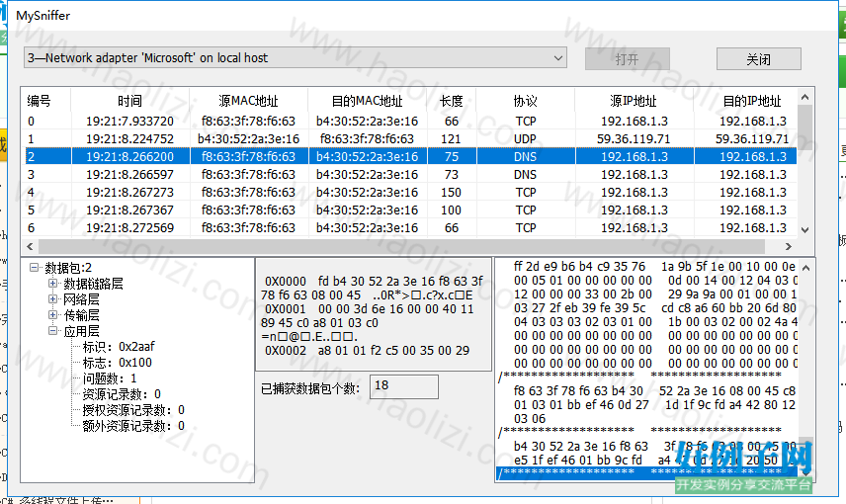Expand the 数据链路层 tree node
The image size is (846, 504).
pos(53,284)
